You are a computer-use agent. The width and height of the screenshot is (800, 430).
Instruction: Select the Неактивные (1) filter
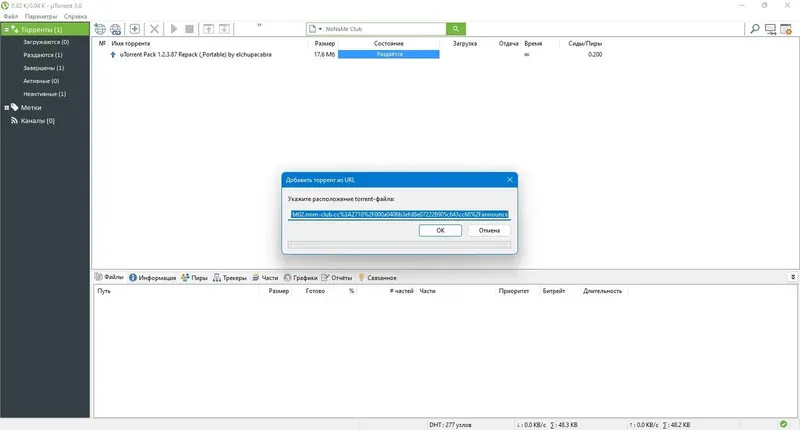pos(44,94)
